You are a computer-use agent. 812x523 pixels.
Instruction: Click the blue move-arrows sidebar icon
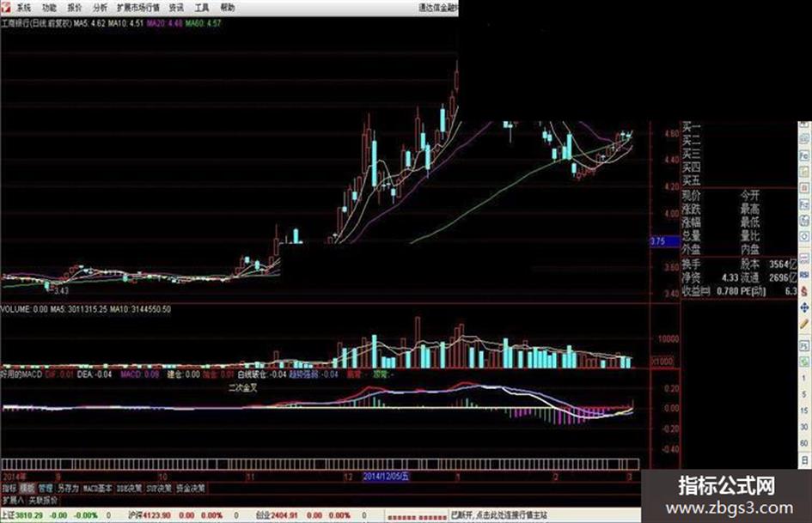coord(805,307)
